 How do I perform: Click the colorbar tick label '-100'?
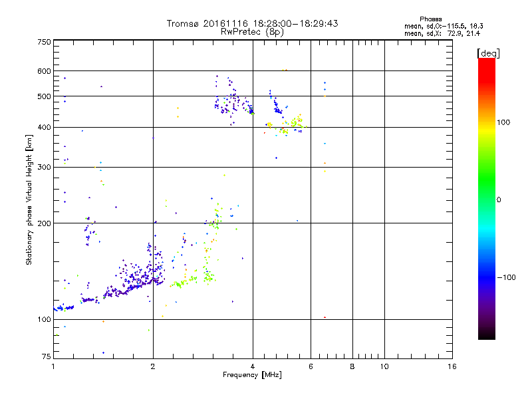click(506, 277)
